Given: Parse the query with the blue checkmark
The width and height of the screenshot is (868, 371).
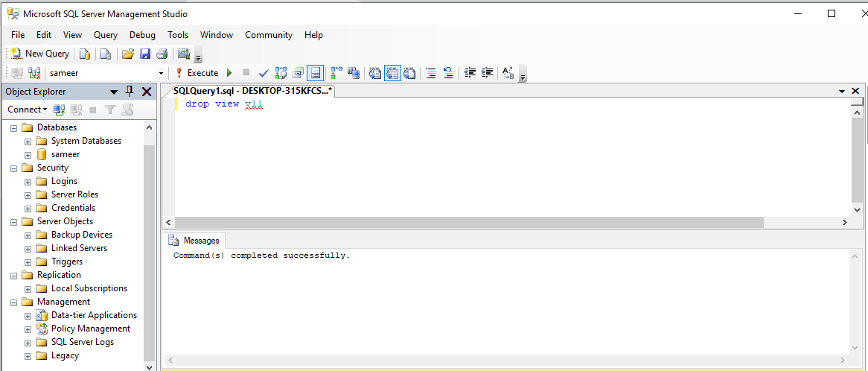Looking at the screenshot, I should coord(264,72).
